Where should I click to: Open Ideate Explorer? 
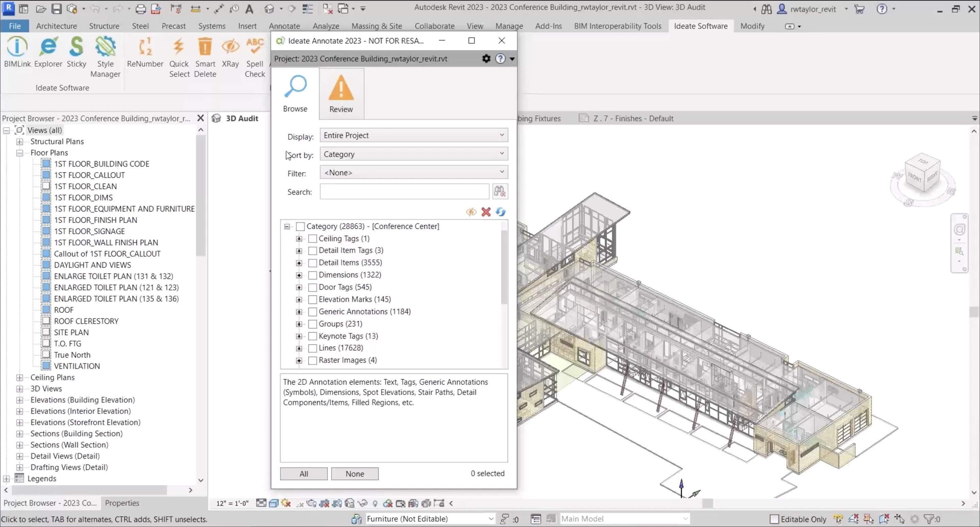point(48,52)
